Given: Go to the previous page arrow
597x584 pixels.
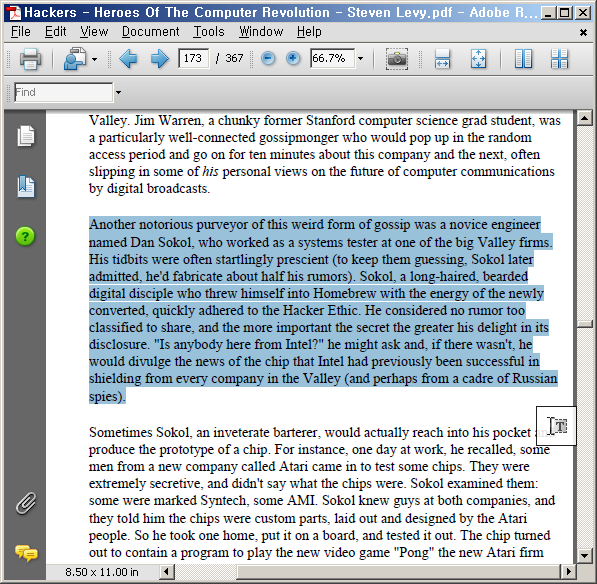Looking at the screenshot, I should click(x=128, y=59).
